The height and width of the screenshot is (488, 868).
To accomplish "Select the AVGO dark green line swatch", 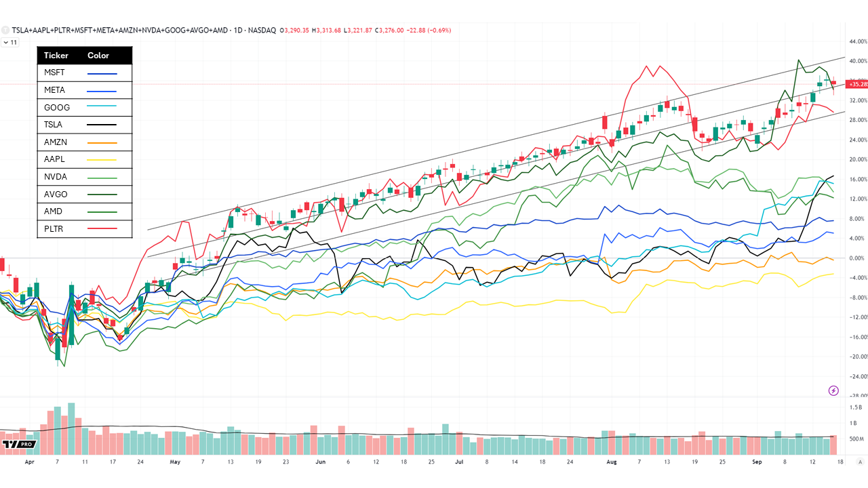I will point(102,195).
